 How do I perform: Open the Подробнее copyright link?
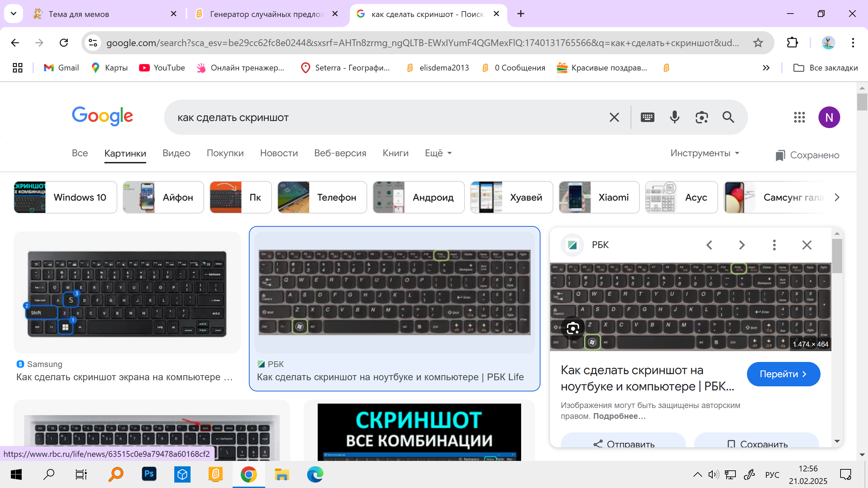point(619,416)
